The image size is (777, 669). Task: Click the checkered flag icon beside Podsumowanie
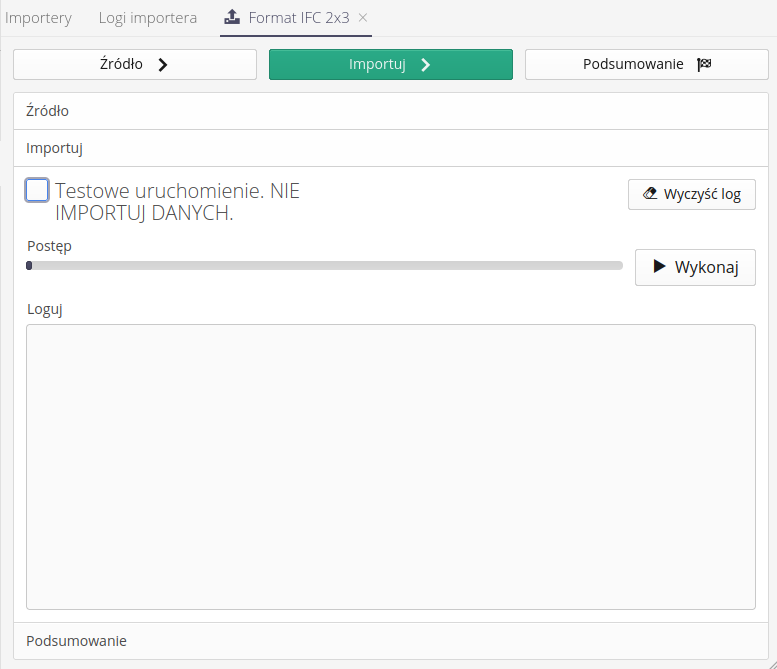point(704,64)
